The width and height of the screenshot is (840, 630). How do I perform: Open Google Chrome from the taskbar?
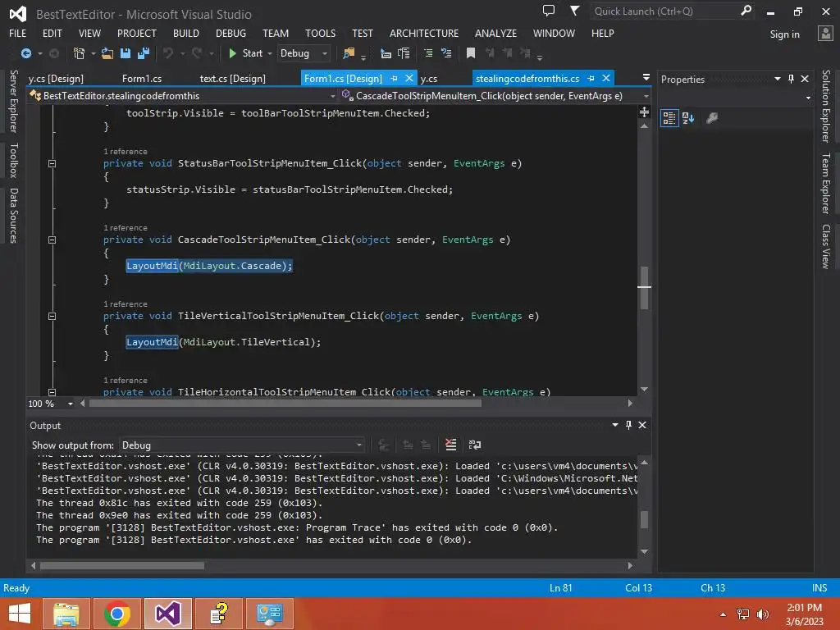click(x=116, y=614)
